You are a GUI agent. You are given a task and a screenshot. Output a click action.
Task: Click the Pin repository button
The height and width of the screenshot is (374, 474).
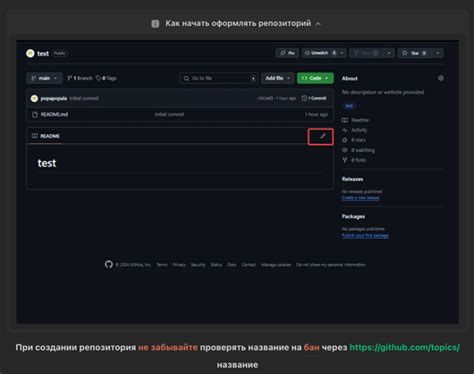tap(287, 53)
